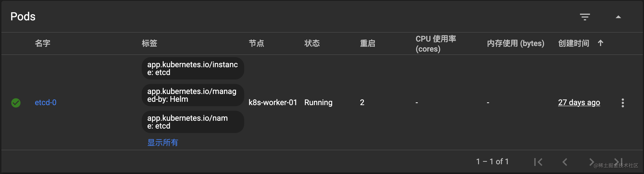Click 显示所有 to show all labels
This screenshot has width=644, height=174.
[163, 143]
